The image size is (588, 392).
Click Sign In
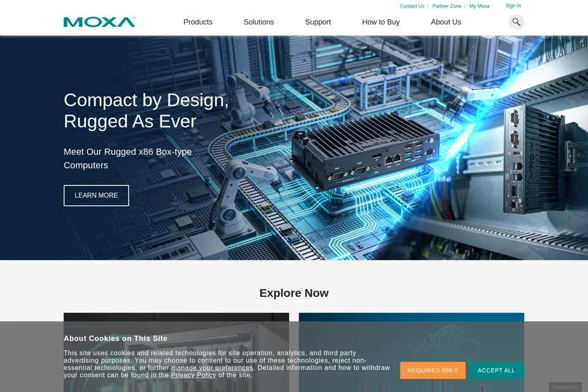point(513,6)
